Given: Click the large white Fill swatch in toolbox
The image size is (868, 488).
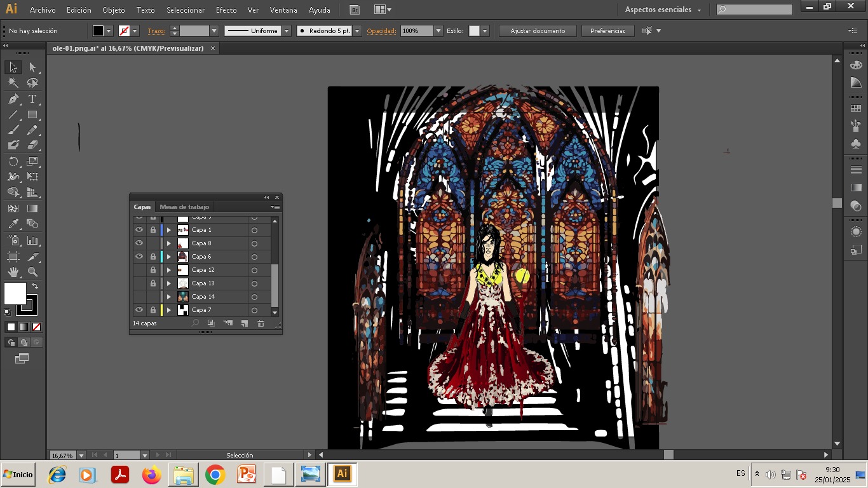Looking at the screenshot, I should [15, 294].
